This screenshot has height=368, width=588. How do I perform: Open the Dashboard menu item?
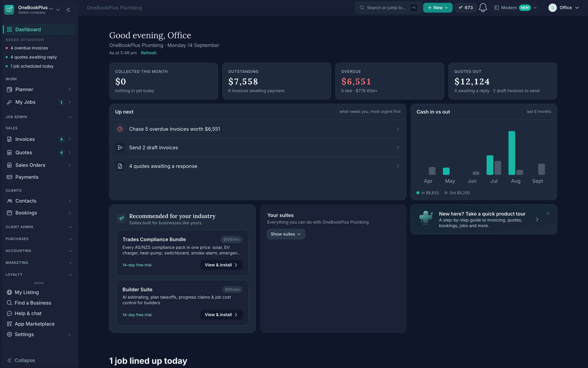tap(39, 29)
